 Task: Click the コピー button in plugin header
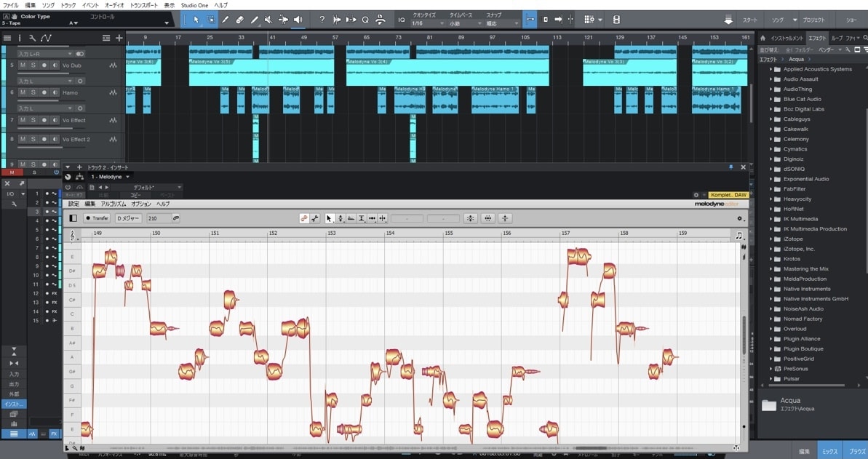(135, 195)
